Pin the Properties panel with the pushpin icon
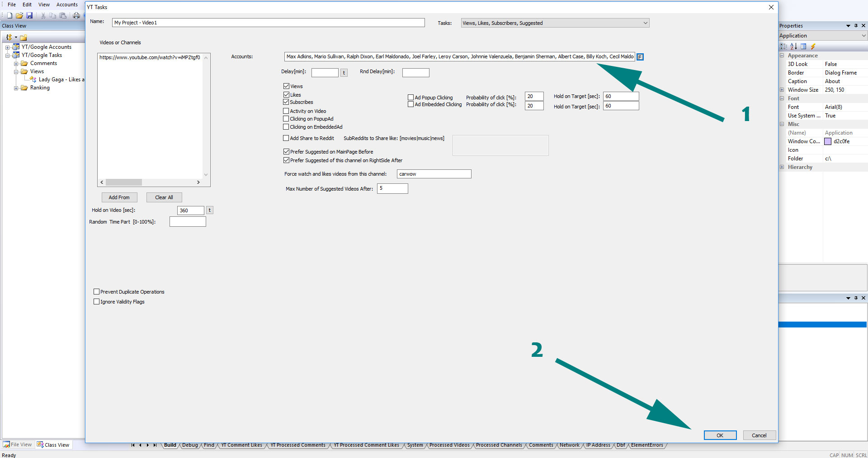This screenshot has width=868, height=458. coord(856,26)
